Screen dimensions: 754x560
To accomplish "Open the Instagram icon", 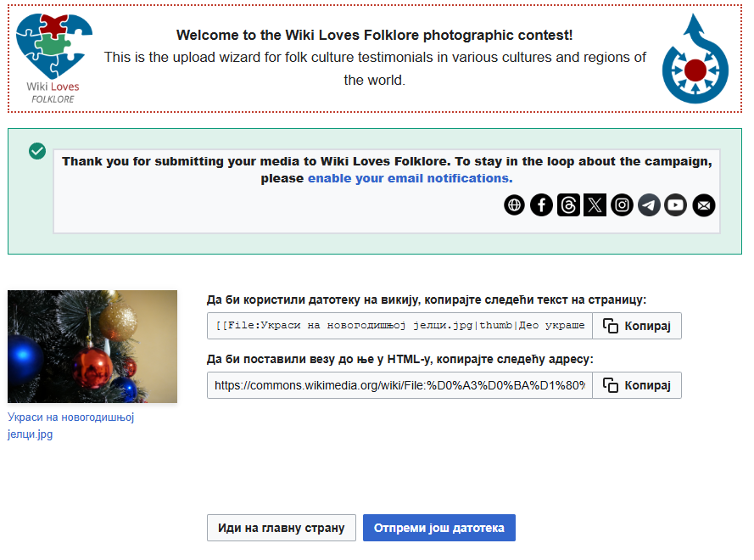I will point(622,204).
